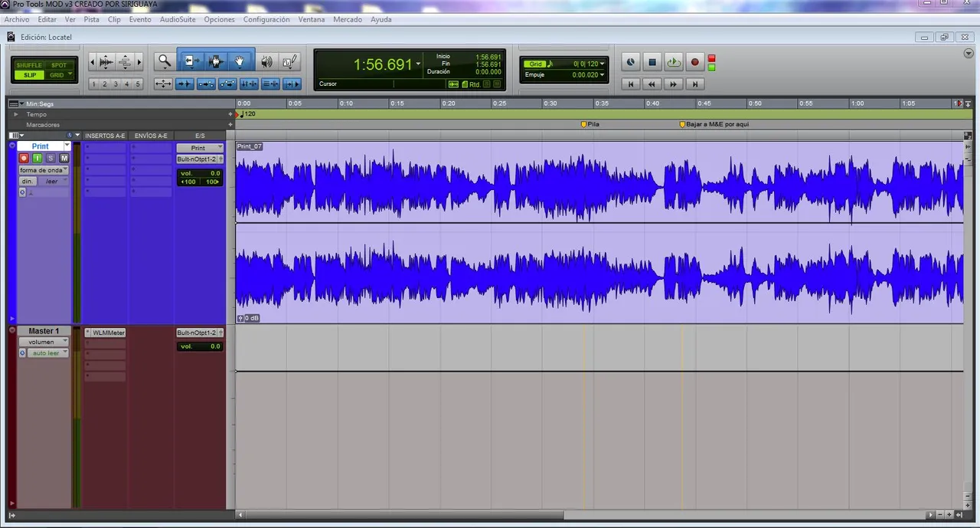
Task: Click the Print track 'din.' button
Action: coord(28,182)
